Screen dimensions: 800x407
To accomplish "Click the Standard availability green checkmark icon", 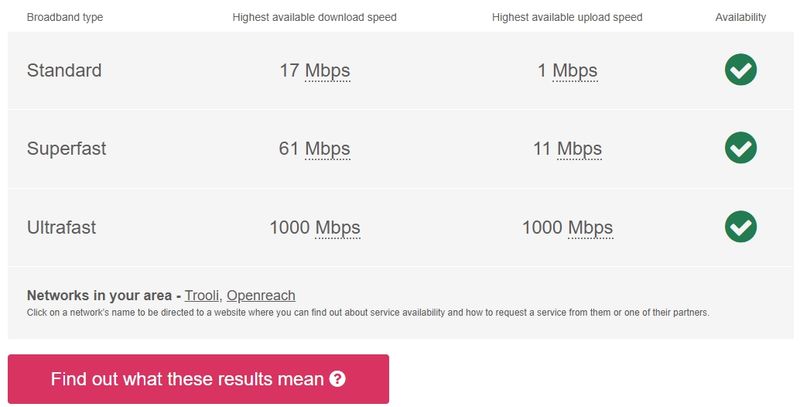I will click(740, 69).
